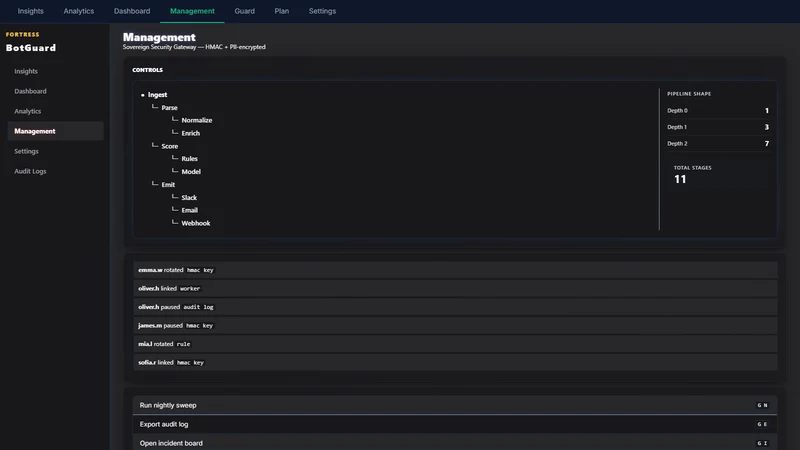
Task: Click the james.m paused hmac key entry
Action: point(455,326)
